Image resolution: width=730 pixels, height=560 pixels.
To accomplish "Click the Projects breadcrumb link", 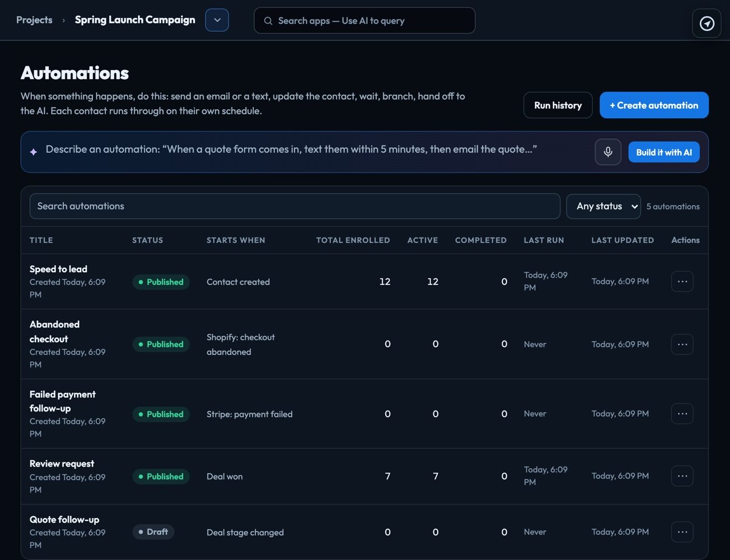I will tap(34, 20).
